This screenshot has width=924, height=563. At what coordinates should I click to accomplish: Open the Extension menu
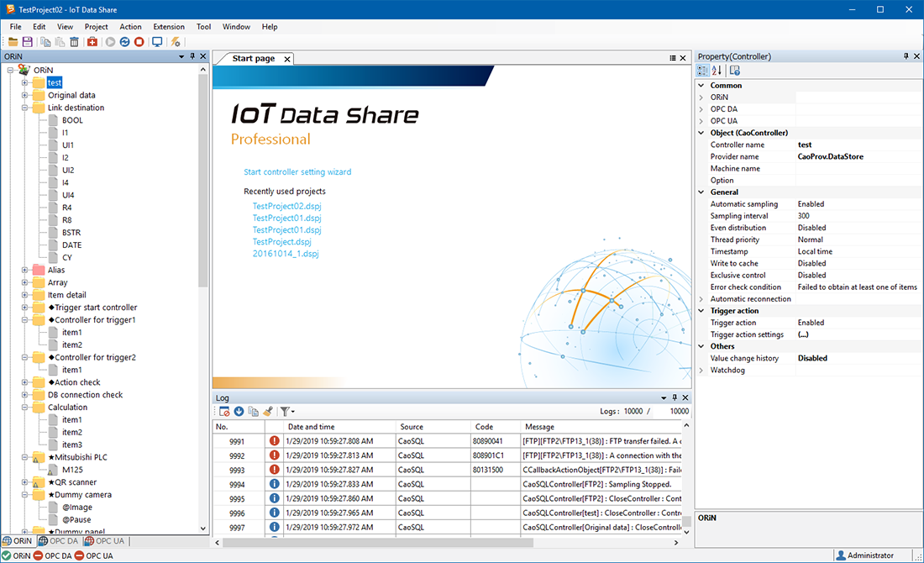[x=168, y=26]
